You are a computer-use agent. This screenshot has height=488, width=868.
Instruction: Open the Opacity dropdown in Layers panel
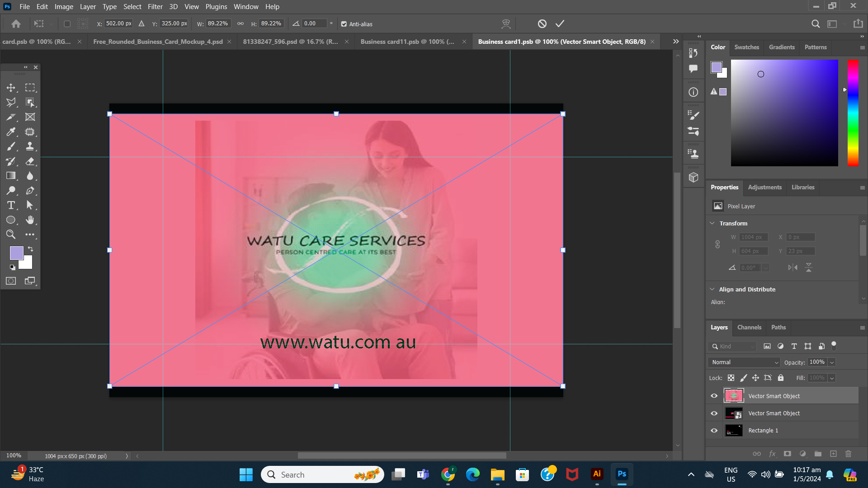831,362
